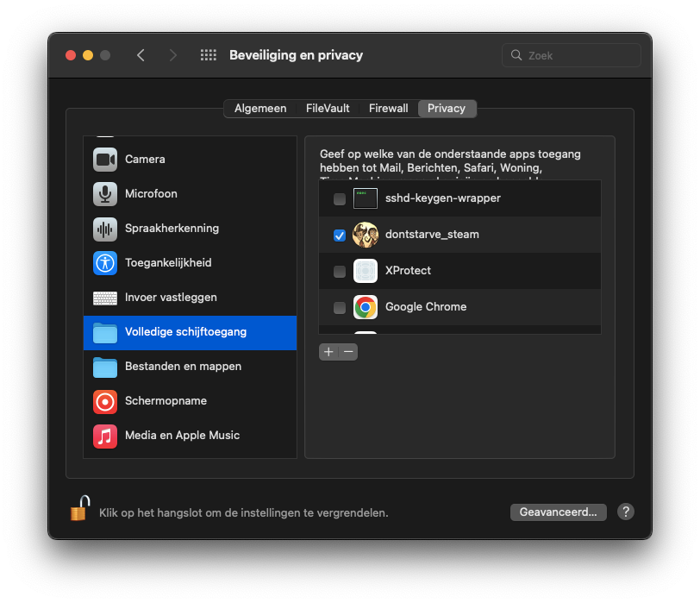
Task: Open help with question mark button
Action: [x=626, y=512]
